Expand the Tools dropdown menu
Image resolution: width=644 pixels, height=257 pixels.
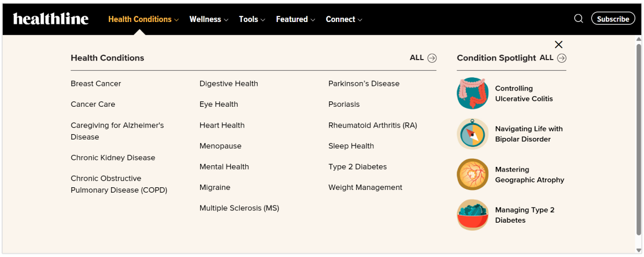tap(252, 19)
